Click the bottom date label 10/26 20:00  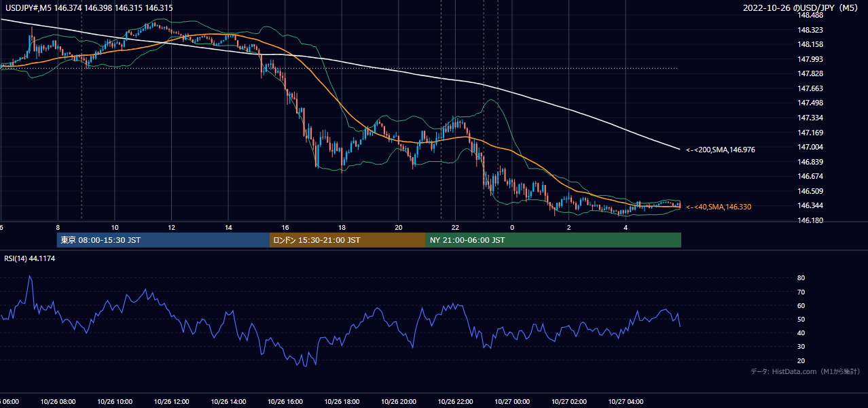point(399,401)
